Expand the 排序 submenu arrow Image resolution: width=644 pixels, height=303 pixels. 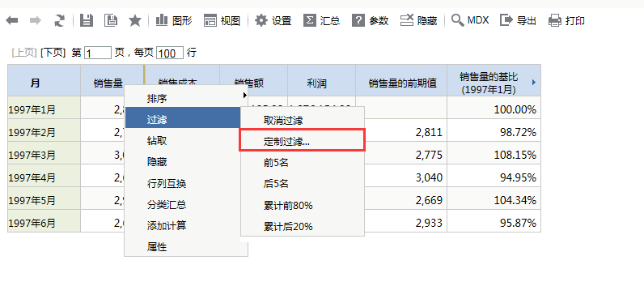pyautogui.click(x=245, y=96)
